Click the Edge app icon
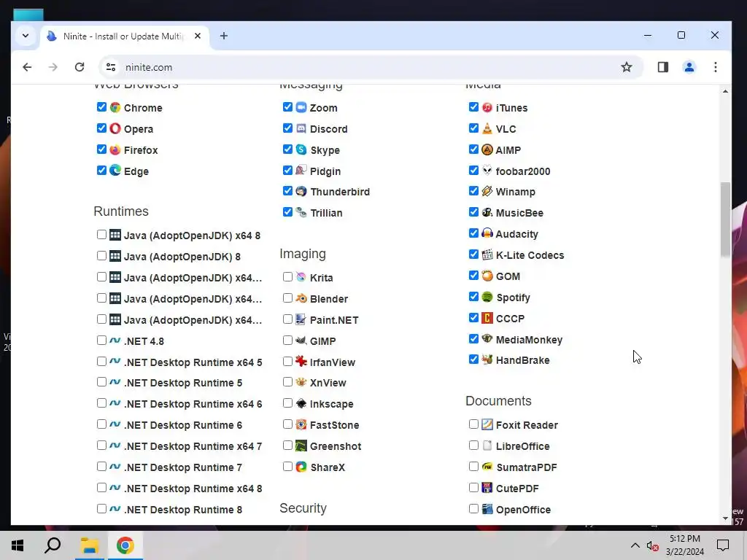 [115, 171]
